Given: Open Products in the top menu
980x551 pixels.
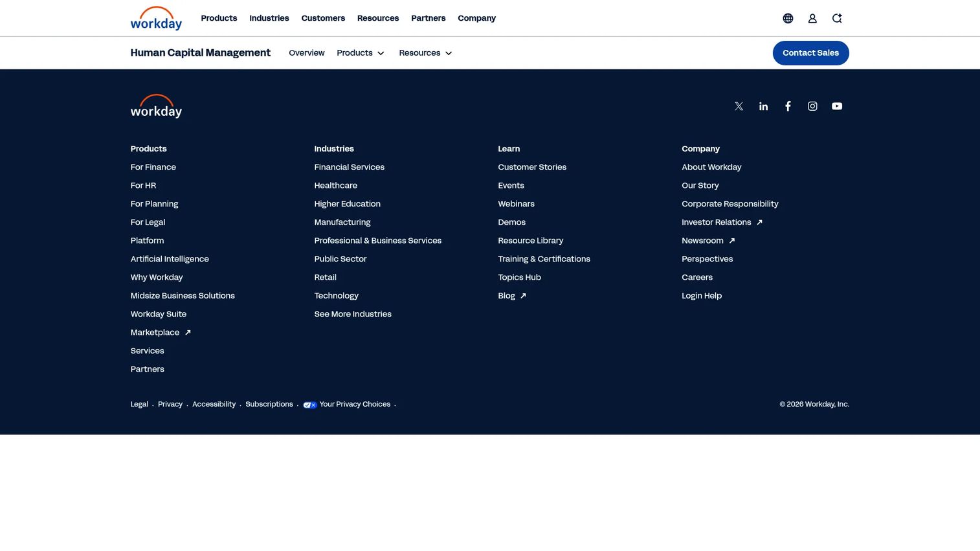Looking at the screenshot, I should pos(219,18).
